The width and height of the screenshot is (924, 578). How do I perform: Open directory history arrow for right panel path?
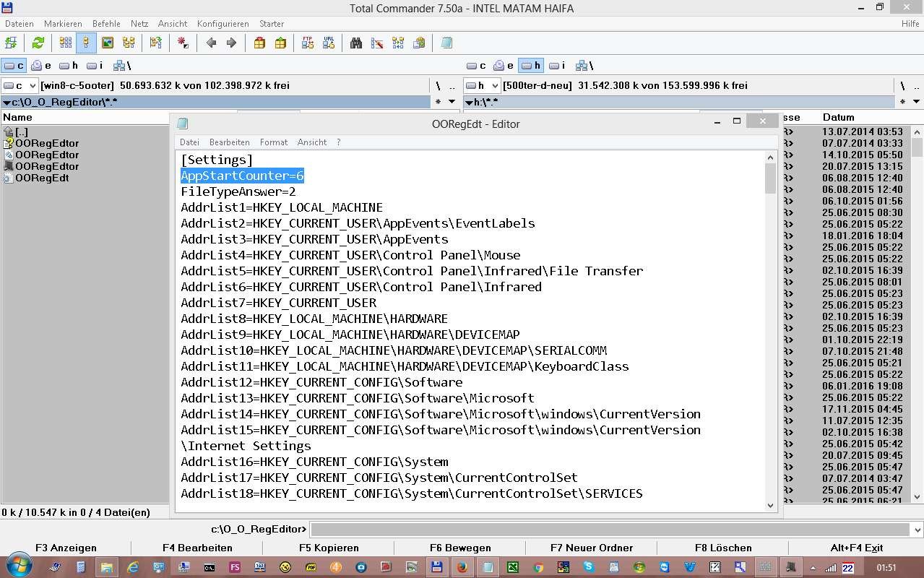pyautogui.click(x=915, y=103)
